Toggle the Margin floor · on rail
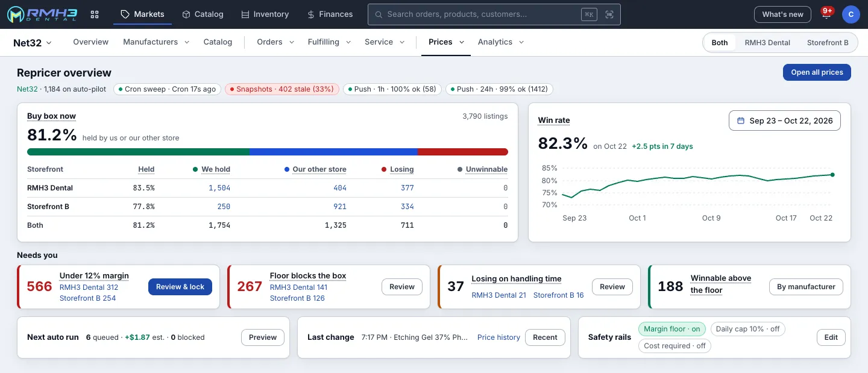868x373 pixels. pyautogui.click(x=671, y=329)
